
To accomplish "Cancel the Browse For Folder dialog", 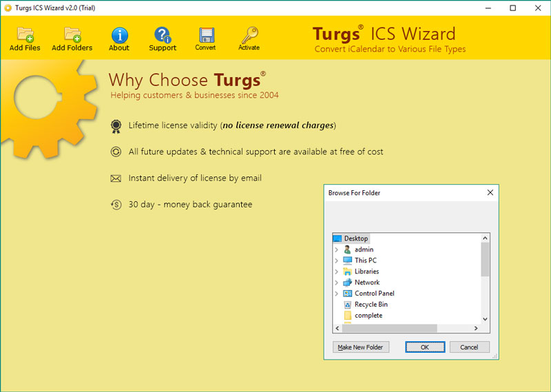I will coord(469,347).
